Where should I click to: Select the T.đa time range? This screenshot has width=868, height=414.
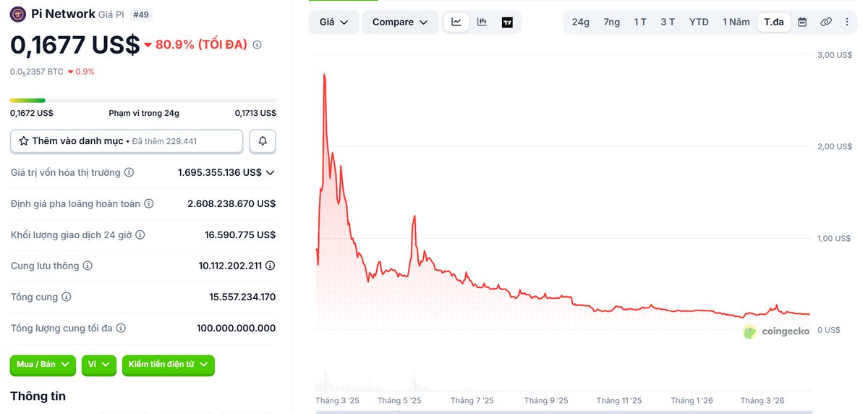pos(774,22)
